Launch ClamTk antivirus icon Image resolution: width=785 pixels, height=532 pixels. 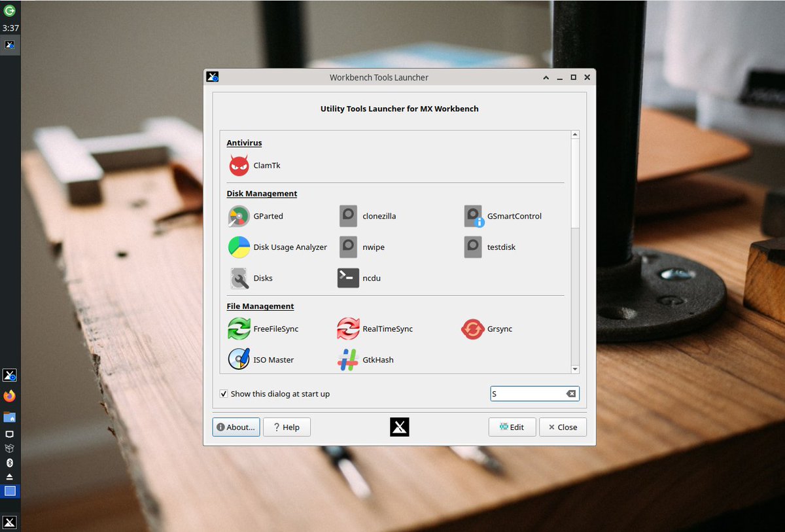(239, 166)
